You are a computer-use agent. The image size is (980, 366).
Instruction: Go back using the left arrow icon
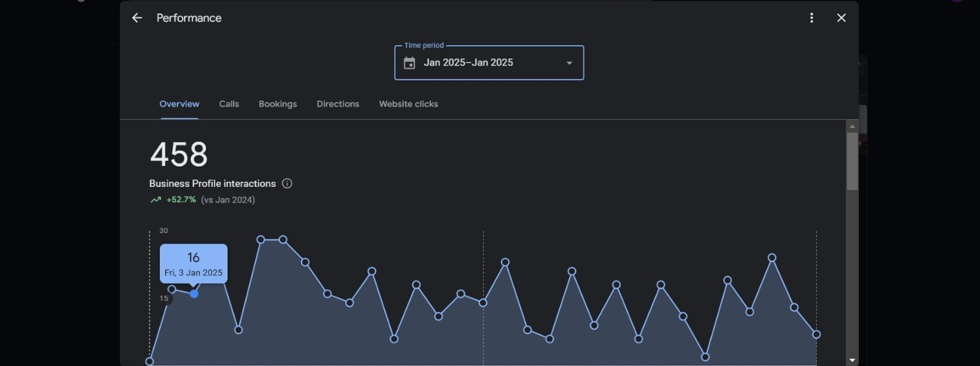click(137, 18)
